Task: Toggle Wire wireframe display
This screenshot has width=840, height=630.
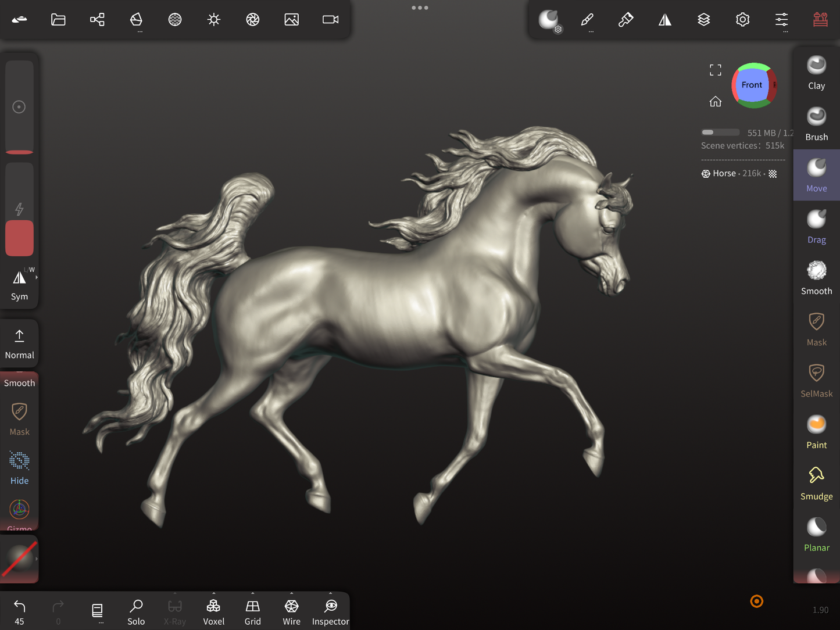Action: click(x=291, y=612)
